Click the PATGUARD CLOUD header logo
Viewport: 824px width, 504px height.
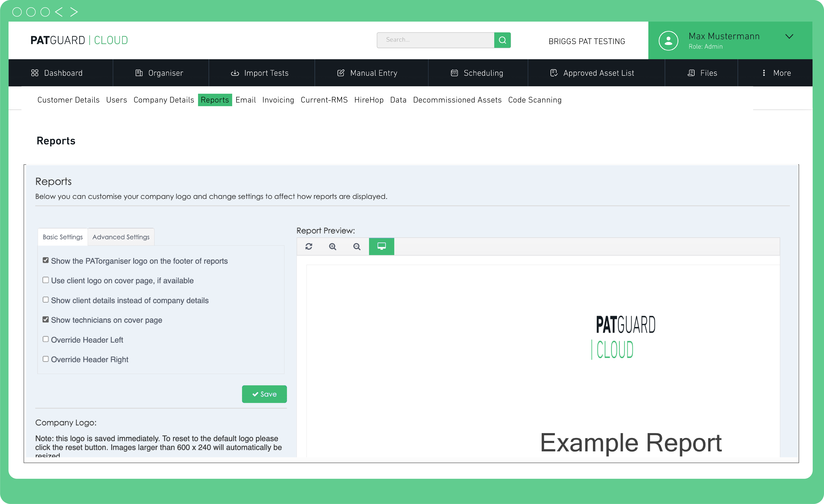pyautogui.click(x=79, y=40)
